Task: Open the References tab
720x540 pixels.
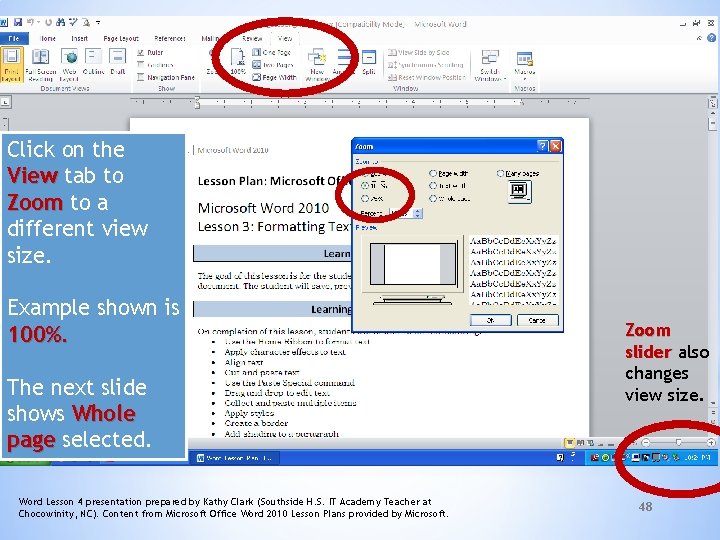Action: coord(170,38)
